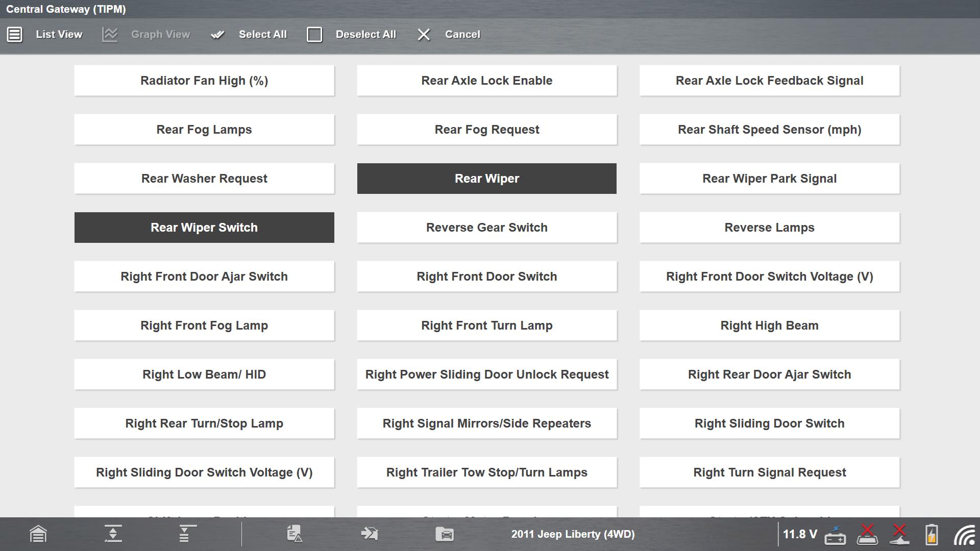Select Right Turn Signal Request
980x551 pixels.
[x=769, y=472]
